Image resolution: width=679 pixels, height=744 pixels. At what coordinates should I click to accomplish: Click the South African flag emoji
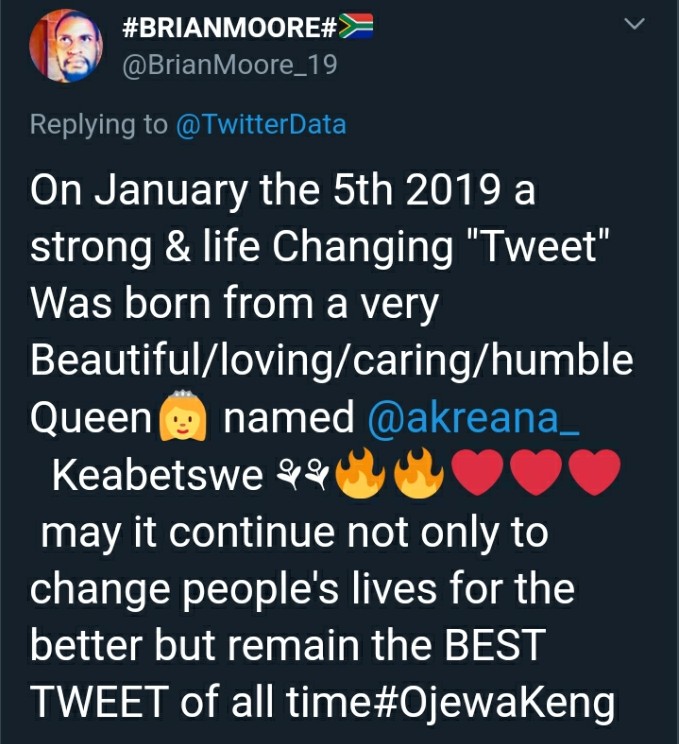click(356, 26)
